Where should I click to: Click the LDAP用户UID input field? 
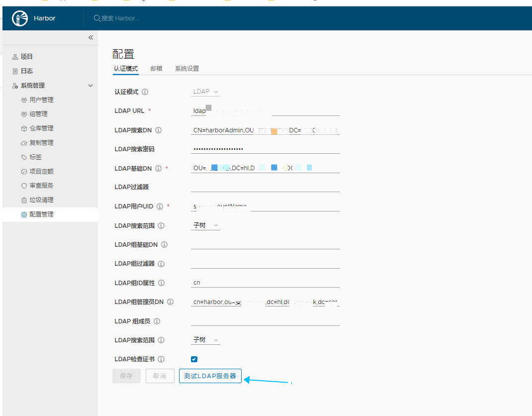(x=265, y=207)
